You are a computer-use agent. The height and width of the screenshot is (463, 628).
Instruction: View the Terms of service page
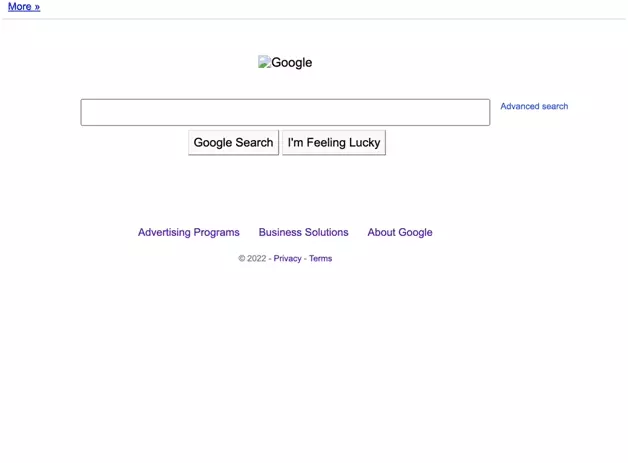tap(320, 258)
